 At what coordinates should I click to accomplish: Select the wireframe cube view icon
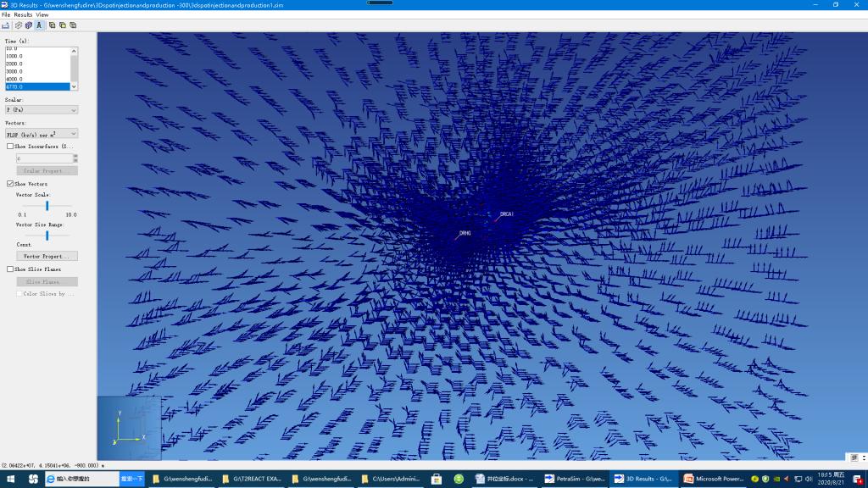click(19, 25)
